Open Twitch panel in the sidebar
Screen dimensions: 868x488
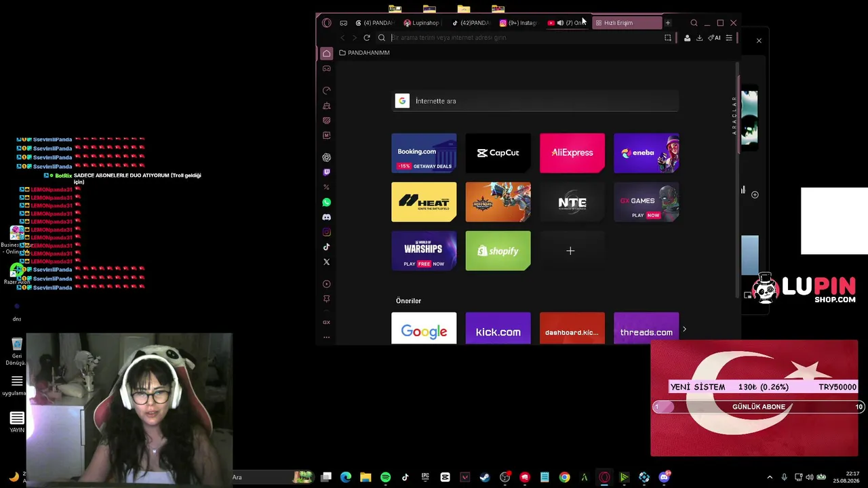[x=327, y=172]
